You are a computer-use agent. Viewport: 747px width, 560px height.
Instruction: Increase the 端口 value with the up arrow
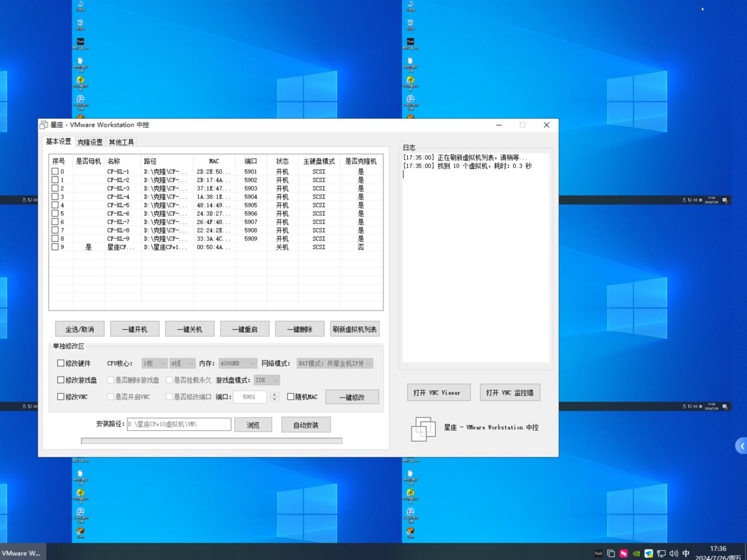[274, 394]
